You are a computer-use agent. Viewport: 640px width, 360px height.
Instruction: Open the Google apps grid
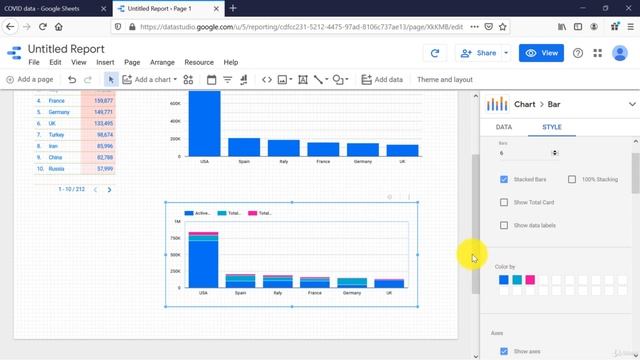click(598, 53)
